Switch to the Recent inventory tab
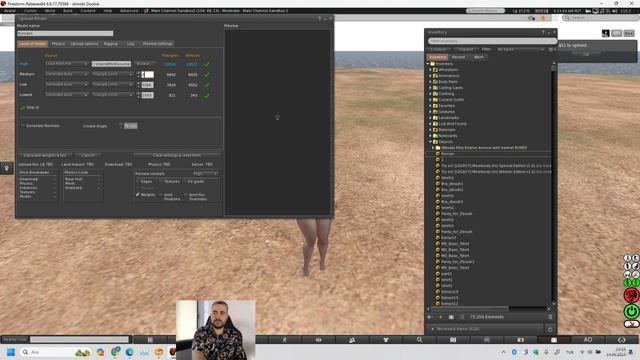 click(458, 57)
